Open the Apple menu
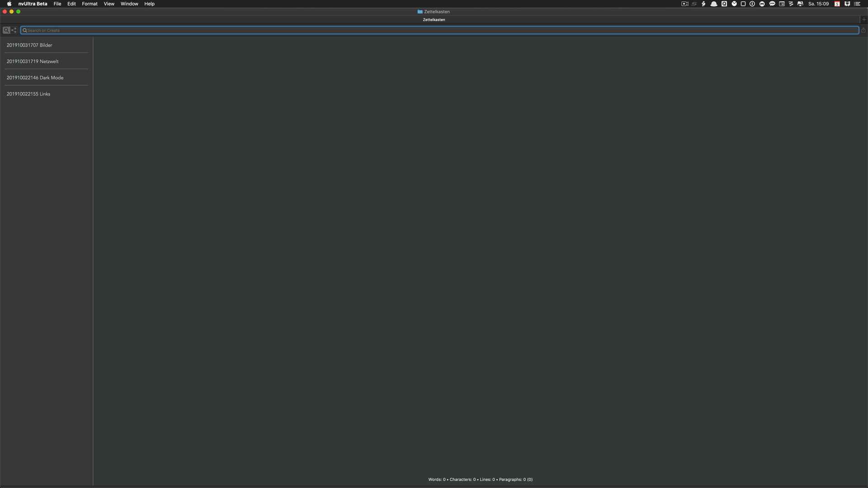 [9, 4]
